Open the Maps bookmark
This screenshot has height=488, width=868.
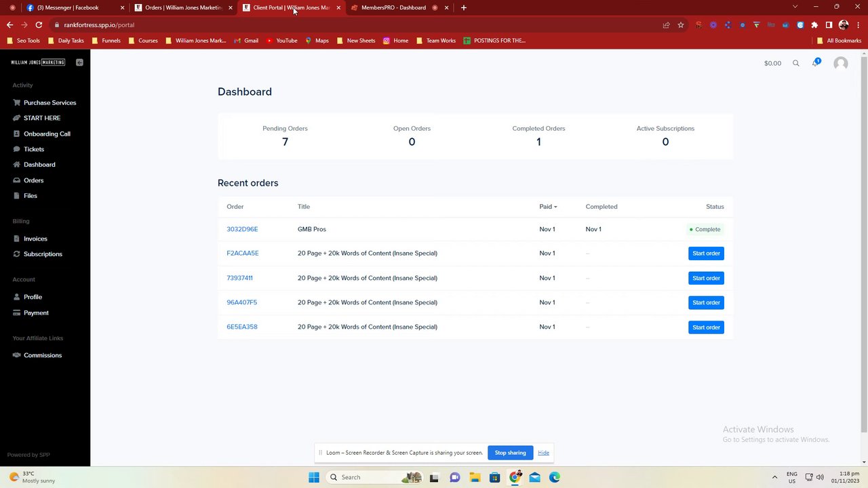pos(317,41)
